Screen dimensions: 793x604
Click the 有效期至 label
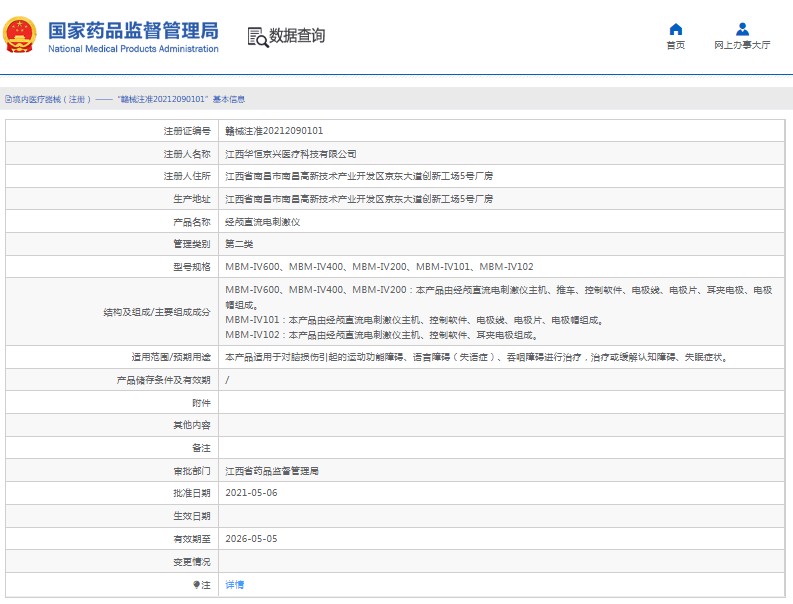[192, 539]
